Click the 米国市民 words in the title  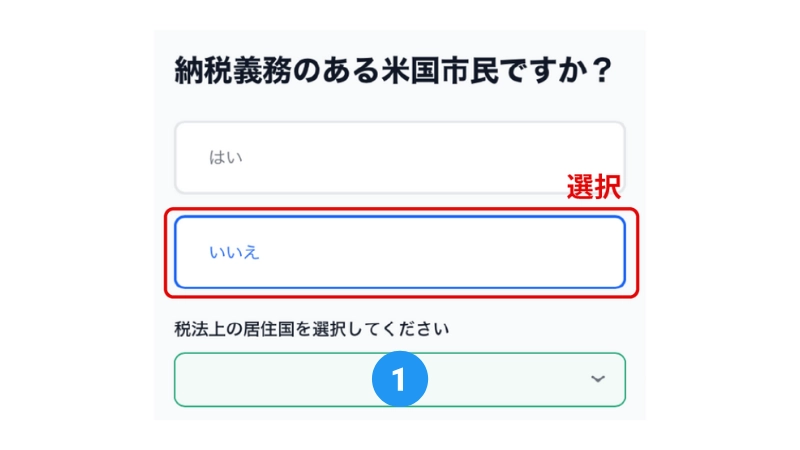(439, 70)
